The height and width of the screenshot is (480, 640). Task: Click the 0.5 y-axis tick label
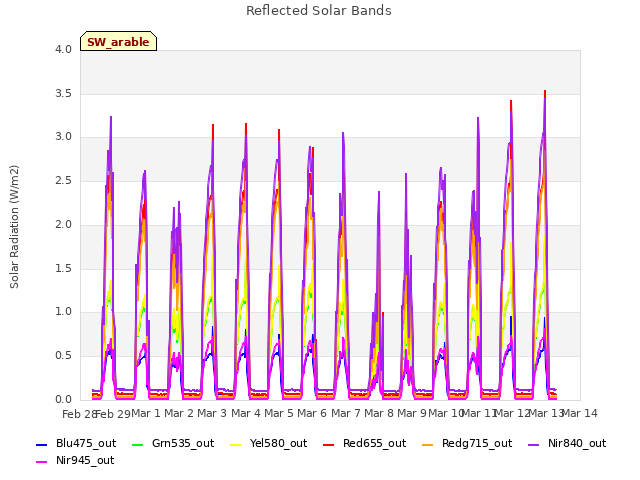click(63, 356)
